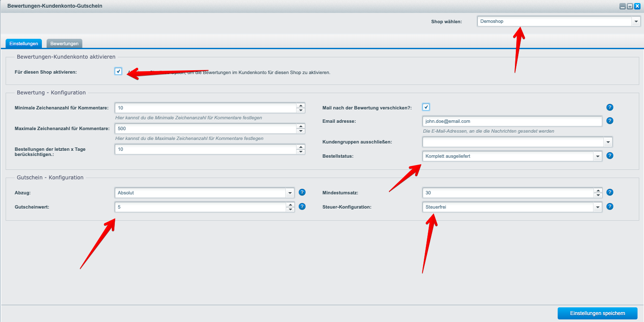This screenshot has width=644, height=322.
Task: Click Email adresse field with john.doe@email.com
Action: (x=512, y=122)
